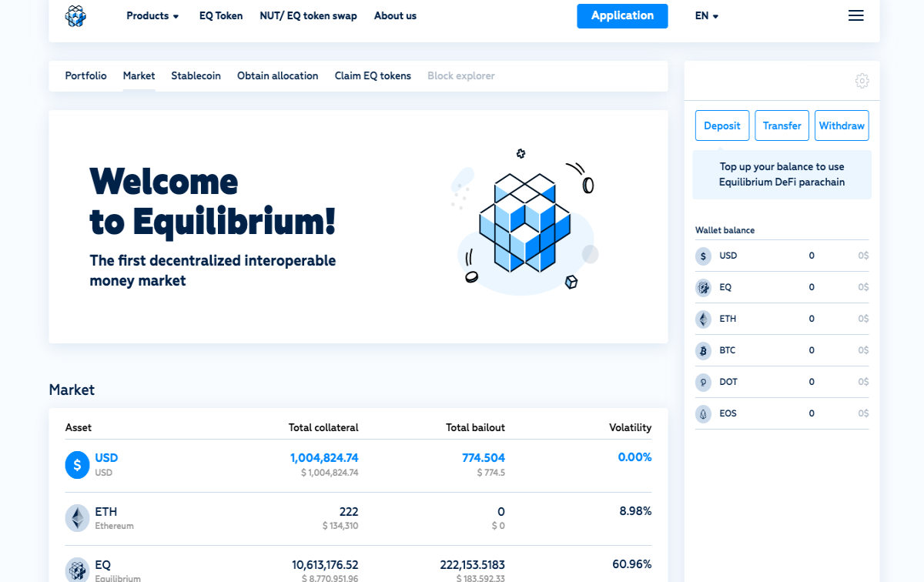Open the About us page
The width and height of the screenshot is (924, 582).
click(x=395, y=15)
